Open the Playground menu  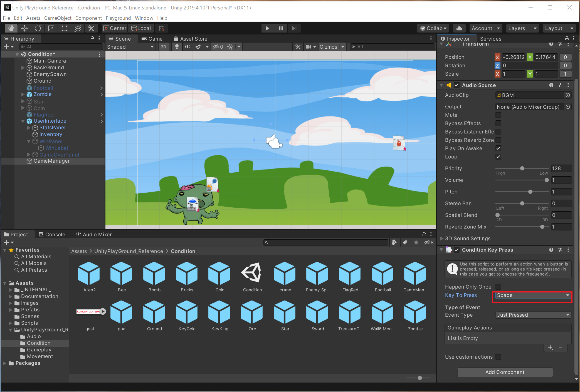coord(118,18)
